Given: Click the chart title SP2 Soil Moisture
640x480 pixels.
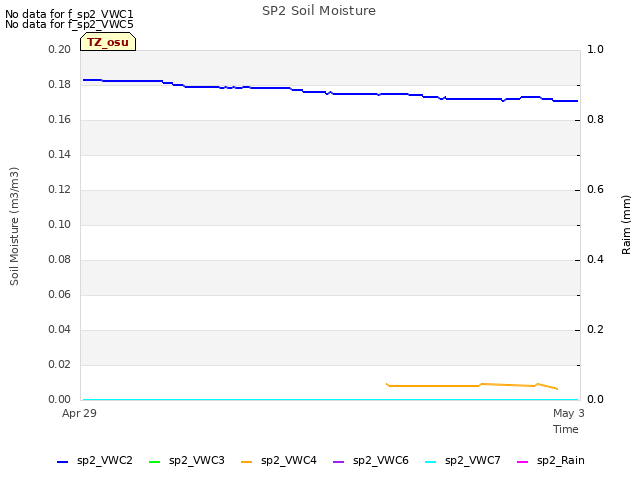Looking at the screenshot, I should (x=319, y=11).
